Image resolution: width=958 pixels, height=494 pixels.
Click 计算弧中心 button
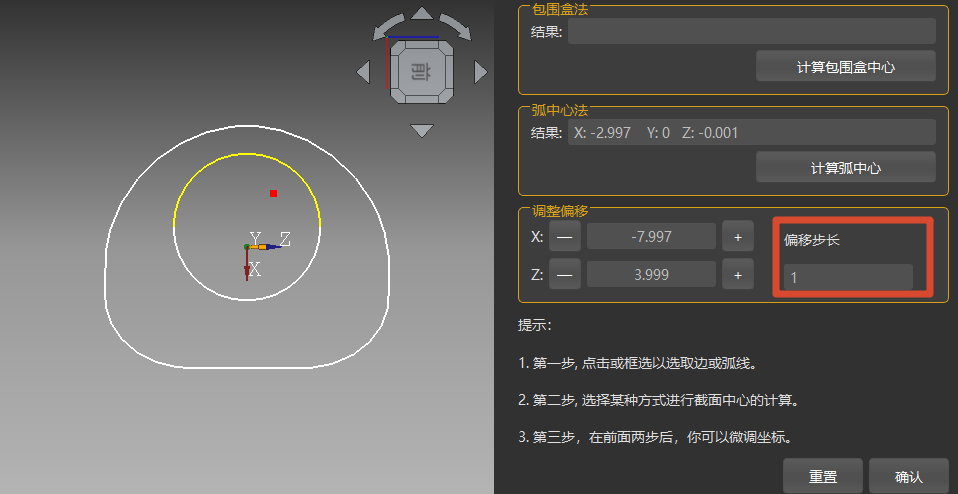(846, 167)
